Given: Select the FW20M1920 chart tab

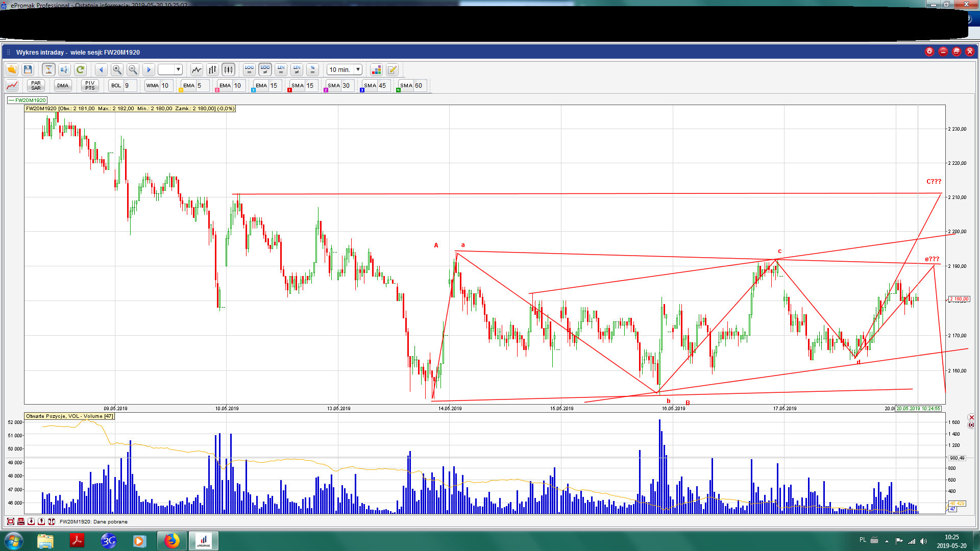Looking at the screenshot, I should click(x=28, y=100).
